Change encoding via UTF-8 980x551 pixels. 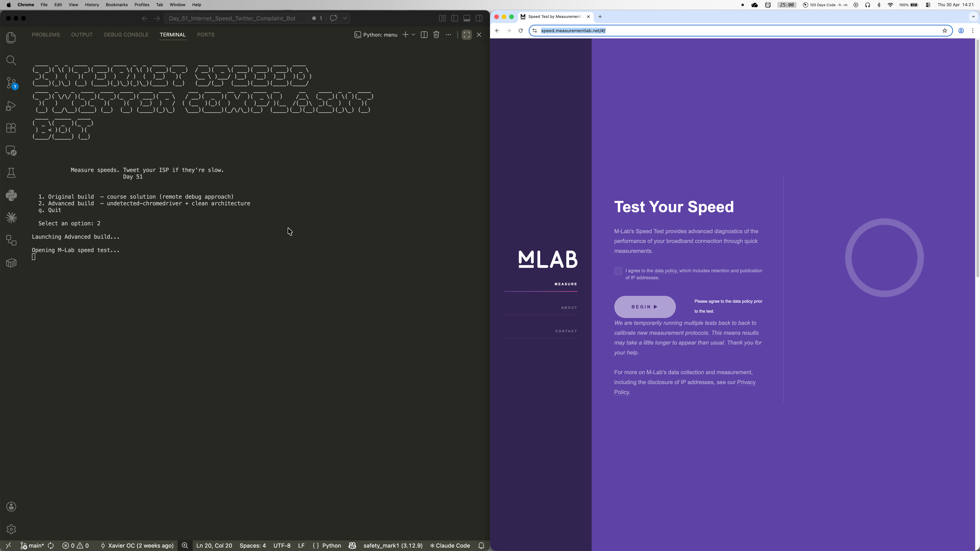pyautogui.click(x=282, y=545)
